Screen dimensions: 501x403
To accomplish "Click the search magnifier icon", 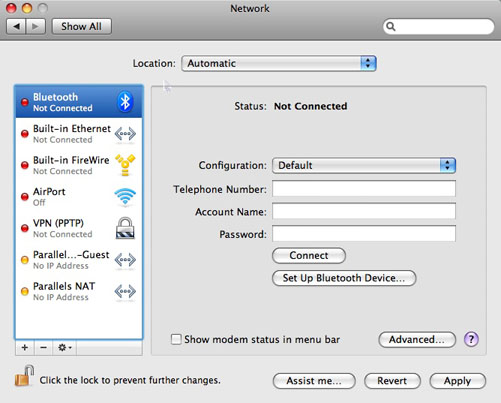I will pyautogui.click(x=391, y=26).
